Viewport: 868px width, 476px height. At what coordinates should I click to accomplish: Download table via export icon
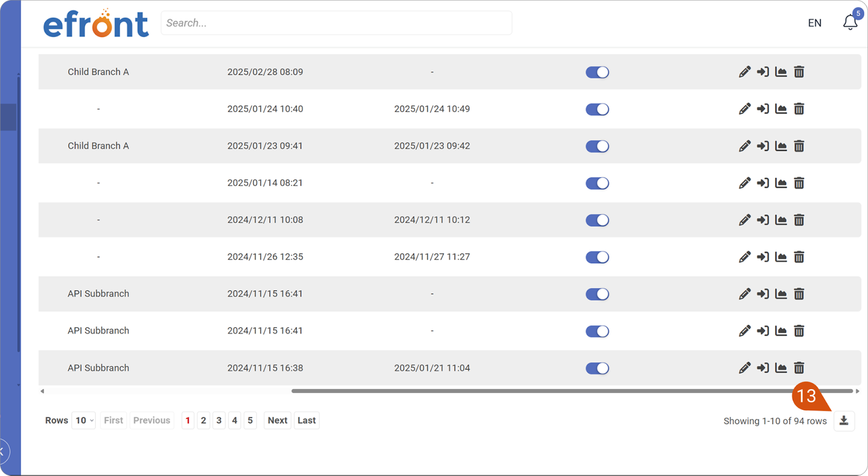(x=844, y=421)
